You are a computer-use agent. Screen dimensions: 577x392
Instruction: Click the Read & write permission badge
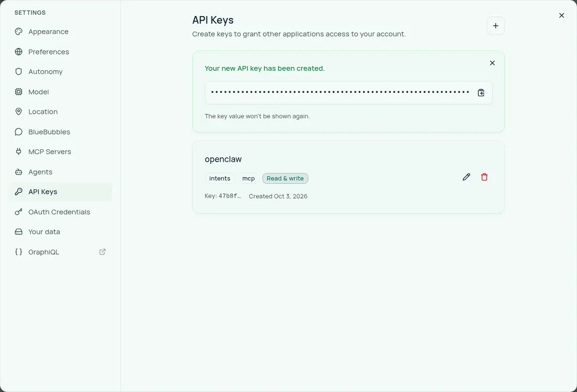[285, 178]
